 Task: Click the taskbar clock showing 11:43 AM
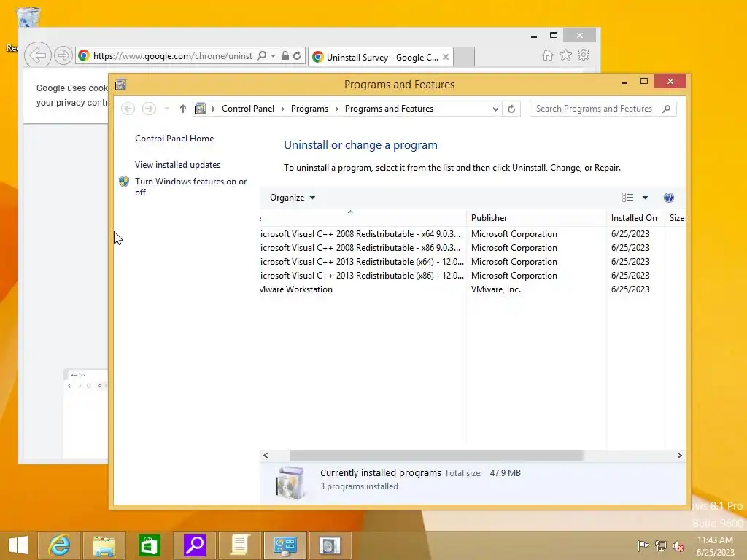pyautogui.click(x=715, y=545)
